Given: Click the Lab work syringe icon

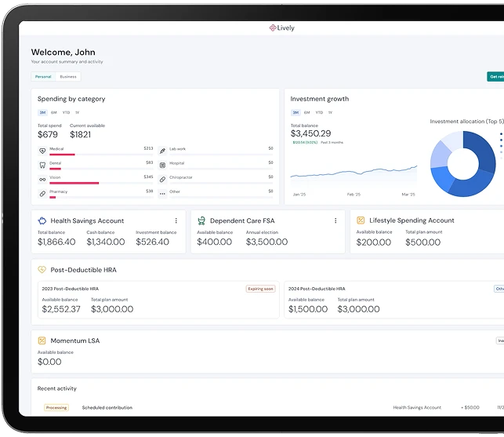Looking at the screenshot, I should 162,151.
